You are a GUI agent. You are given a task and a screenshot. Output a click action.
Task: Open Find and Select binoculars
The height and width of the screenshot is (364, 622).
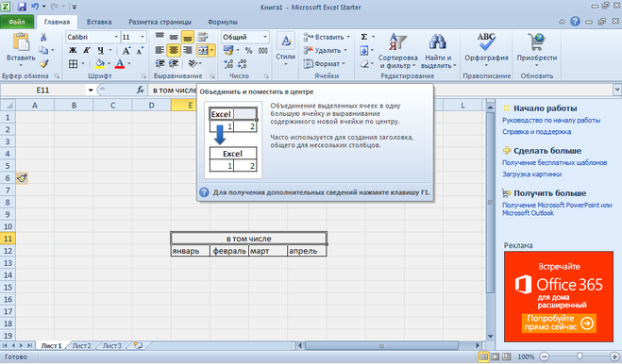point(438,42)
